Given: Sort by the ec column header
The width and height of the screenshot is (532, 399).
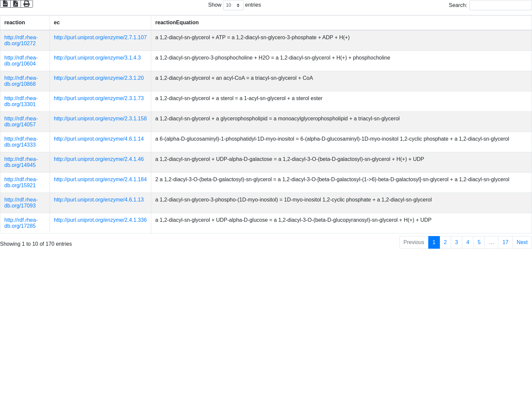Looking at the screenshot, I should coord(57,23).
